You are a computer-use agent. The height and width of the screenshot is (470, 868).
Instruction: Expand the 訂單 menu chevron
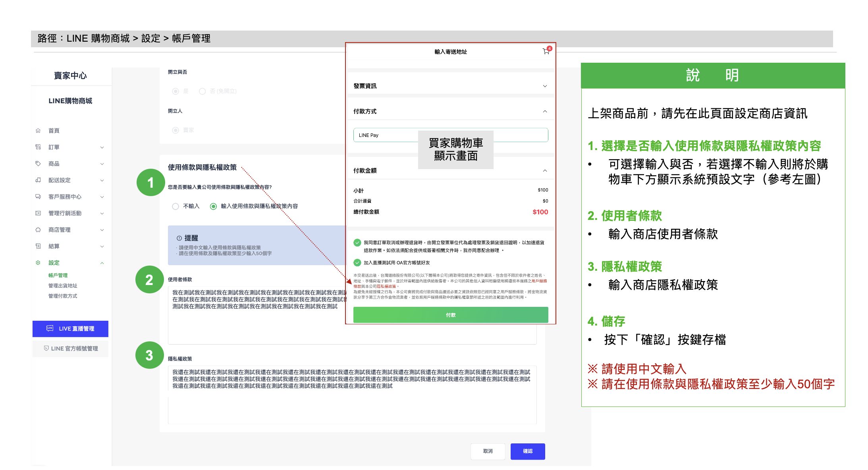[102, 147]
